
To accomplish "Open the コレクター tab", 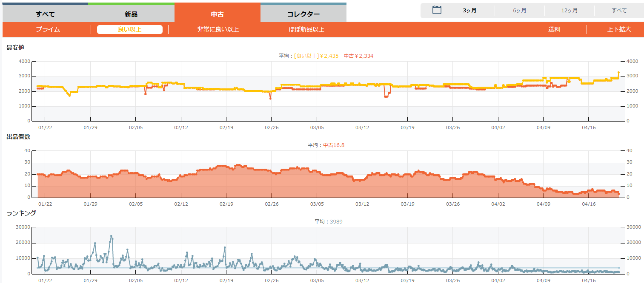I will pyautogui.click(x=303, y=14).
